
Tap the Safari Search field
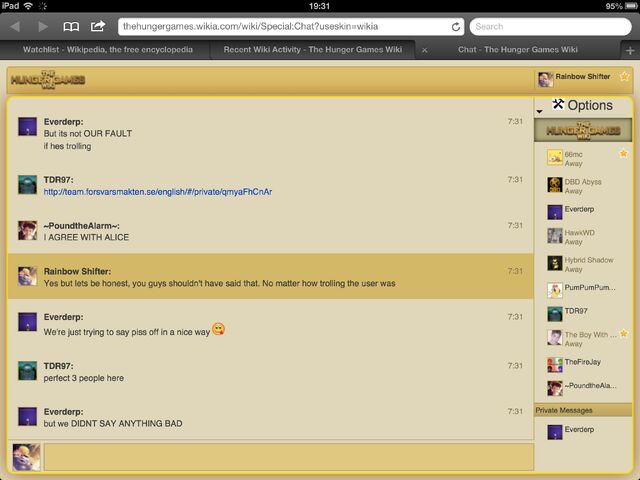pos(551,27)
